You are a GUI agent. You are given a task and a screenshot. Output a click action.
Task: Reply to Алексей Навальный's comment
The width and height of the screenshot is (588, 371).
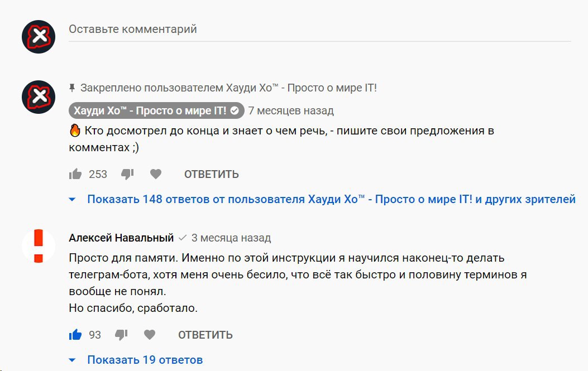click(x=205, y=335)
